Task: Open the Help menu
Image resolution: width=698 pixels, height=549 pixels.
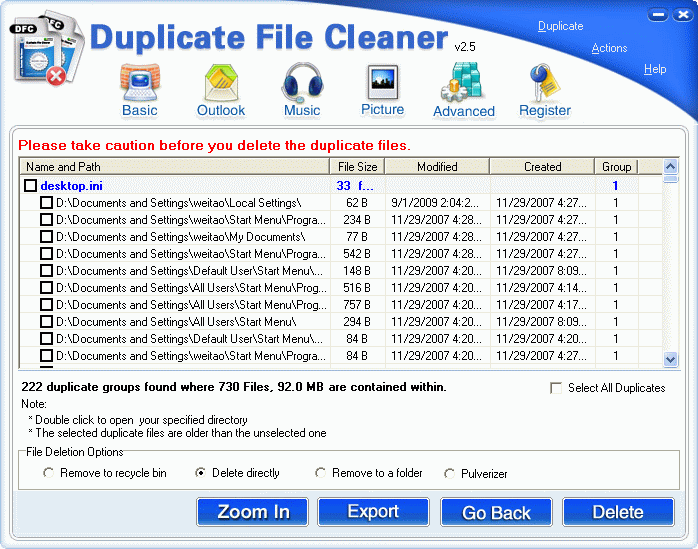Action: pyautogui.click(x=655, y=69)
